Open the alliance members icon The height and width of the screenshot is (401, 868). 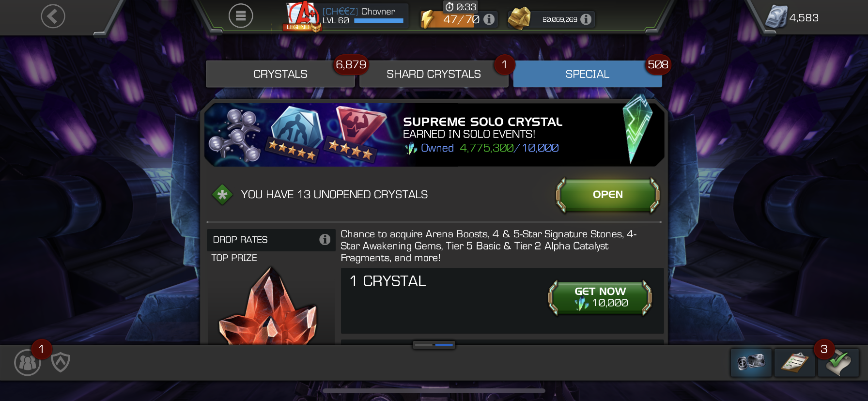(x=28, y=362)
